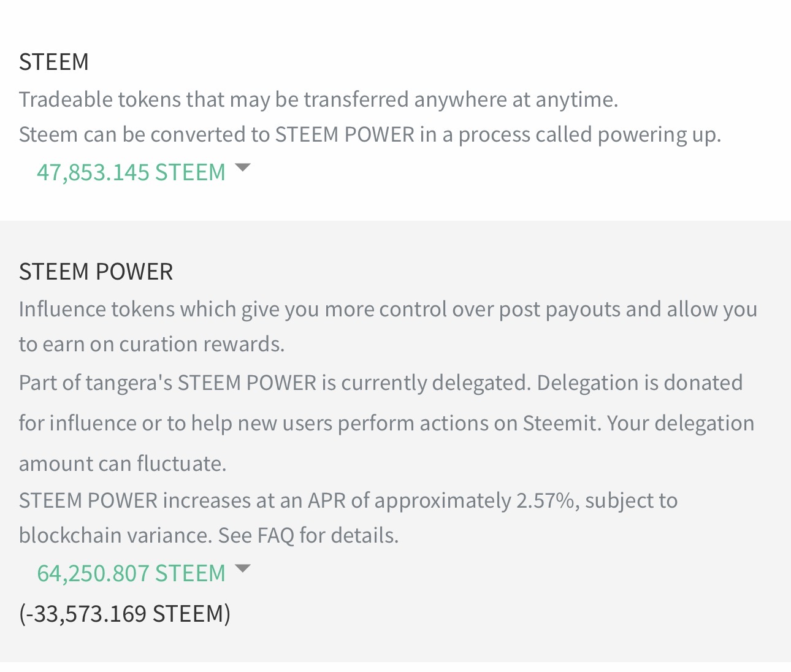Click the 'for influence or to help new users' line
Viewport: 791px width, 672px height.
point(386,423)
